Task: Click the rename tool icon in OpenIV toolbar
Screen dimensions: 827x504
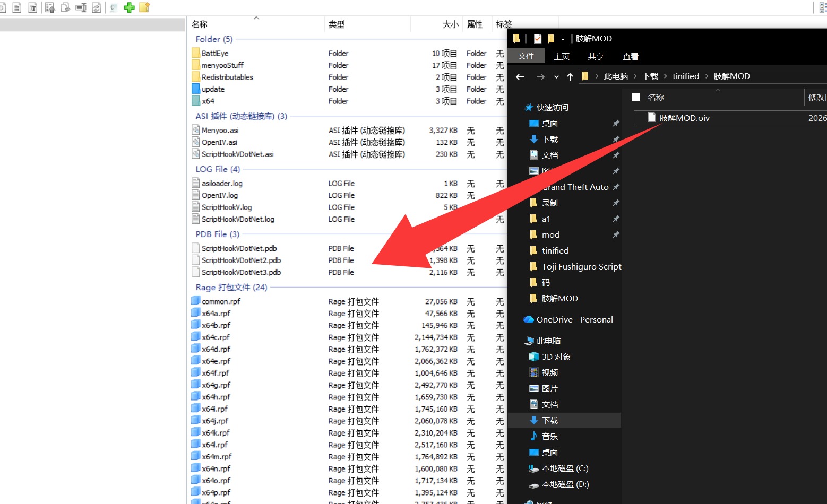Action: (81, 7)
